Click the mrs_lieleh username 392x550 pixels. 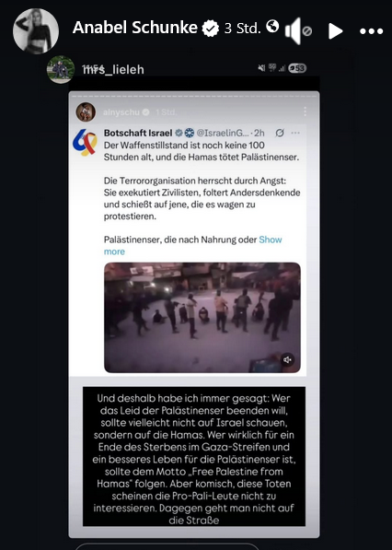(x=113, y=70)
